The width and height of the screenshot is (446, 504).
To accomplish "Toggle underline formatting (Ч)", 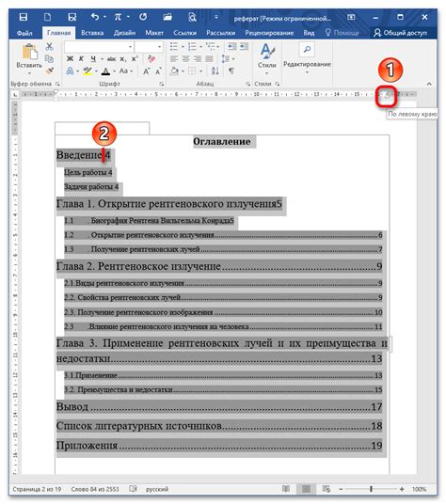I will click(93, 59).
